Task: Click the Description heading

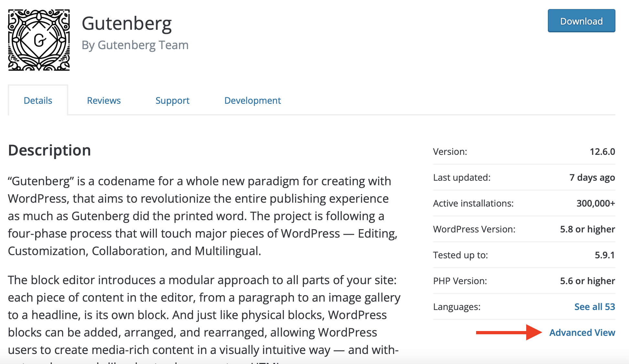Action: point(49,150)
